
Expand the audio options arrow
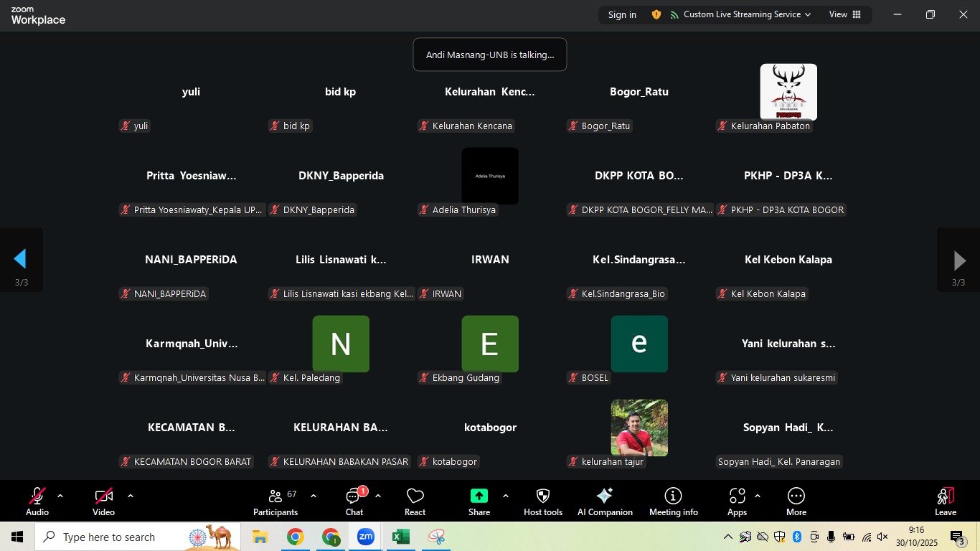[60, 496]
